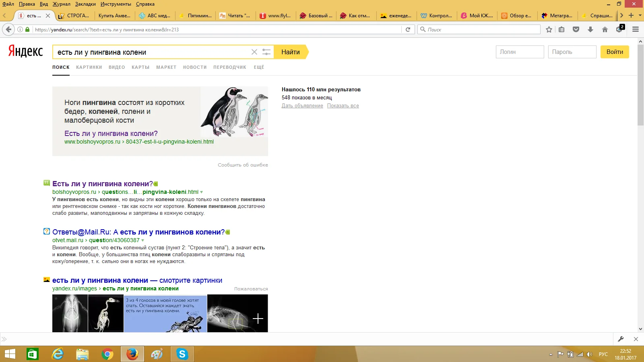Expand options for bolshoyvopros.ru result
This screenshot has width=644, height=362.
[202, 192]
